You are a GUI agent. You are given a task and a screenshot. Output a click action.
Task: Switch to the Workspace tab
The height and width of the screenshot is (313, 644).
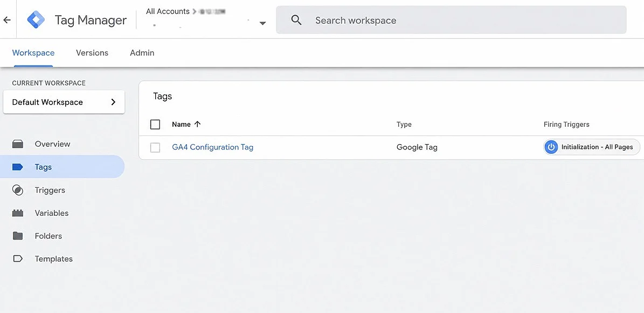click(x=33, y=53)
